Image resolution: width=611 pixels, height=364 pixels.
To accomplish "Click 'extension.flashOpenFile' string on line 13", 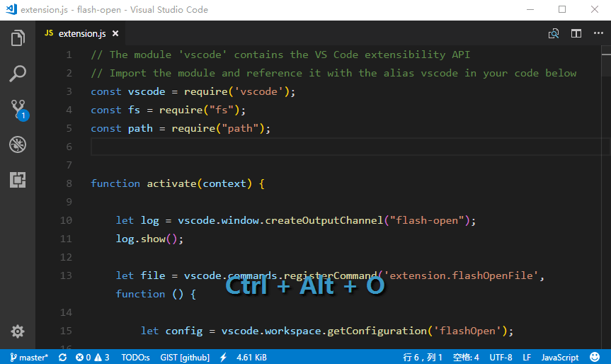I will point(462,275).
